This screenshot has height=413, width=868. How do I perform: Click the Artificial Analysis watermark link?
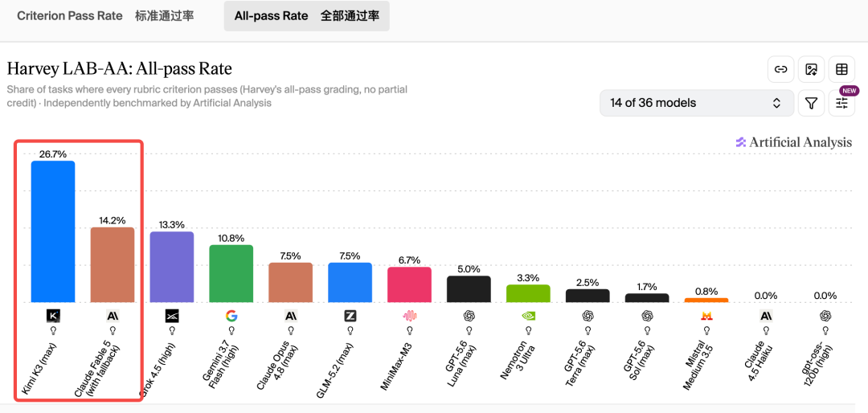pos(793,142)
